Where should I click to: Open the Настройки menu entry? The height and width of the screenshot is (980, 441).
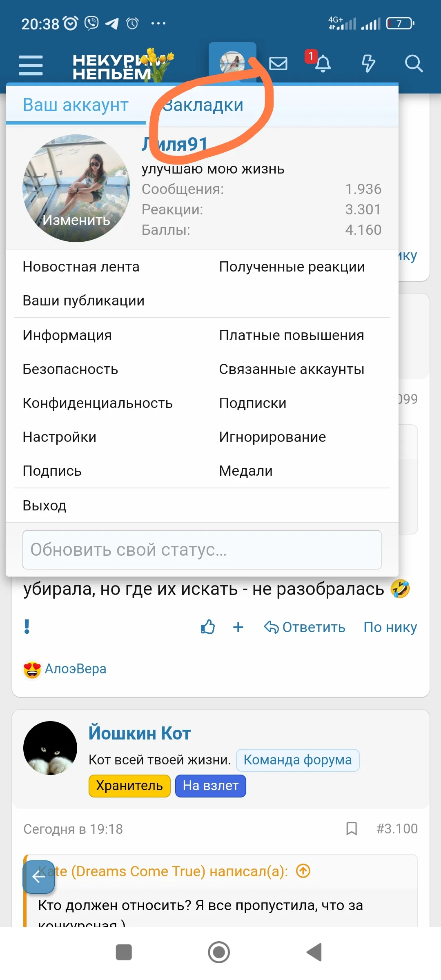pyautogui.click(x=59, y=437)
